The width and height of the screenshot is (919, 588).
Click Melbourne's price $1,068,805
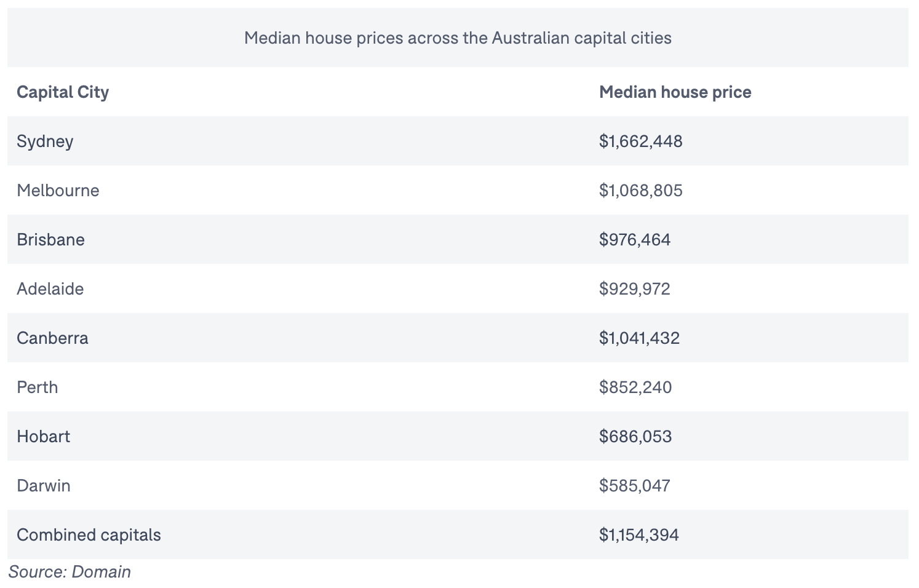click(640, 191)
